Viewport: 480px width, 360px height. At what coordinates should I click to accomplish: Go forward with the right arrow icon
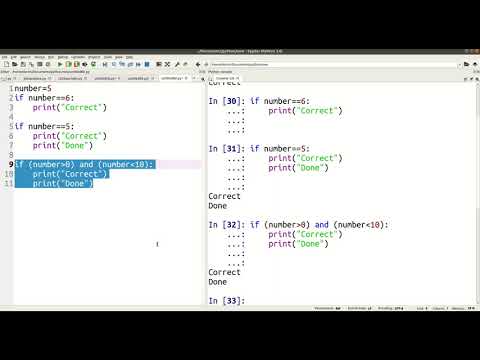click(206, 64)
